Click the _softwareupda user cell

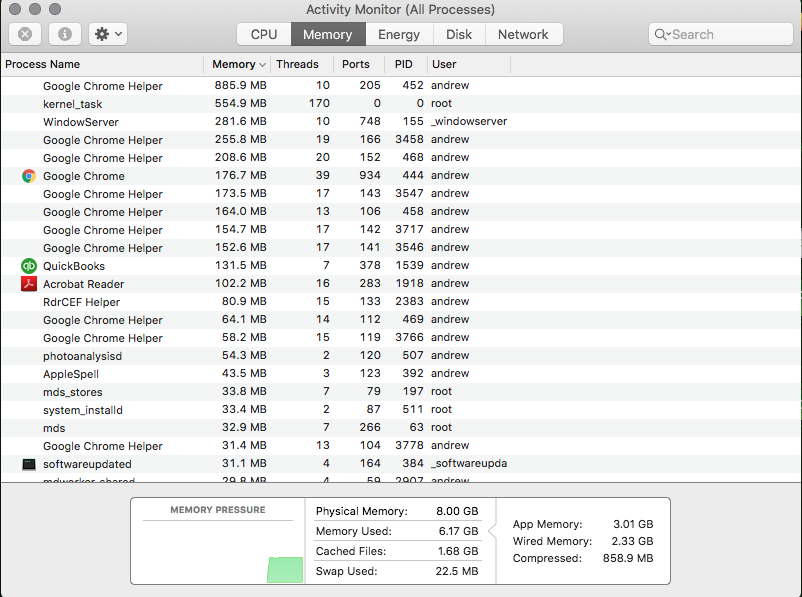pyautogui.click(x=469, y=463)
